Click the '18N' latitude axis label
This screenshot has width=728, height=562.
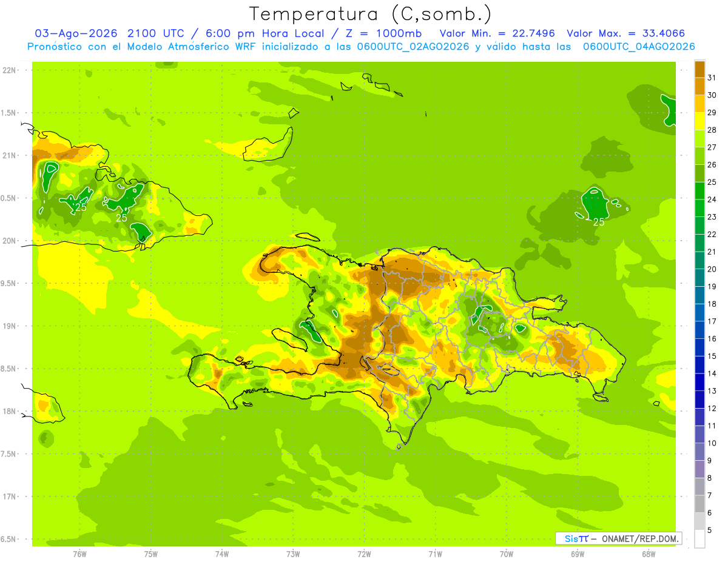(x=8, y=411)
